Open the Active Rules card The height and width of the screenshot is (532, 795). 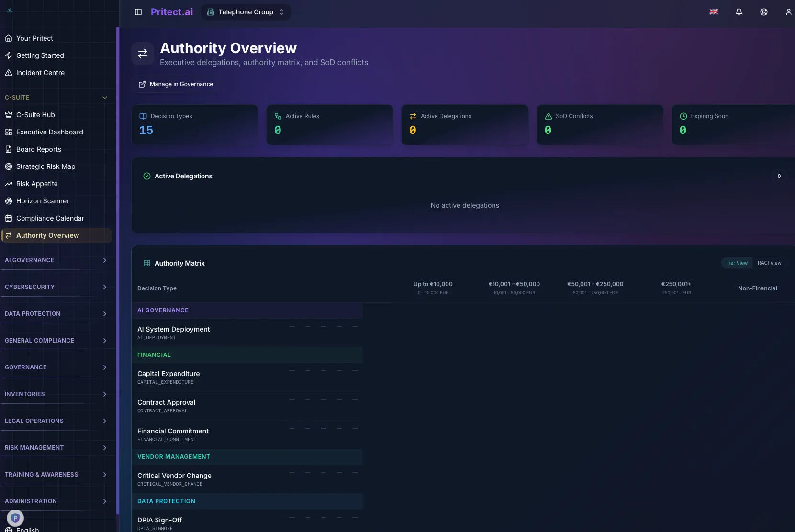330,125
